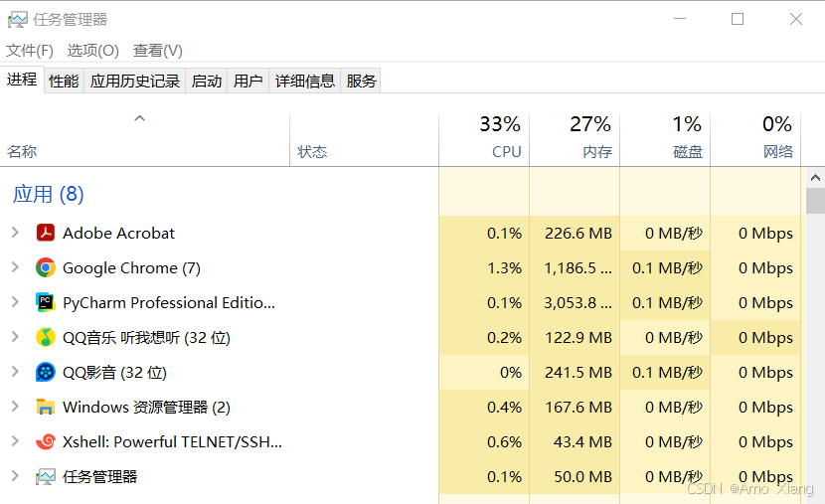Screen dimensions: 825x504
Task: Click the 122.9 MB memory value
Action: point(578,337)
